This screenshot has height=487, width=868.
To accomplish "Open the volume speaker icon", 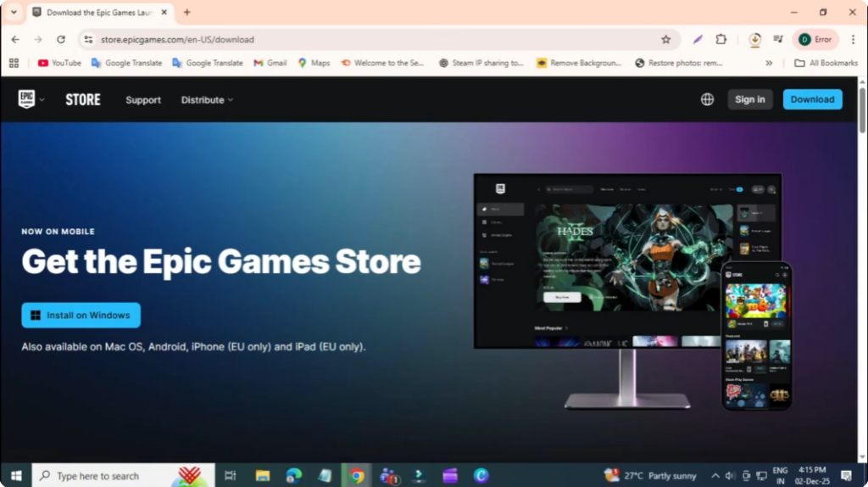I will (x=730, y=475).
